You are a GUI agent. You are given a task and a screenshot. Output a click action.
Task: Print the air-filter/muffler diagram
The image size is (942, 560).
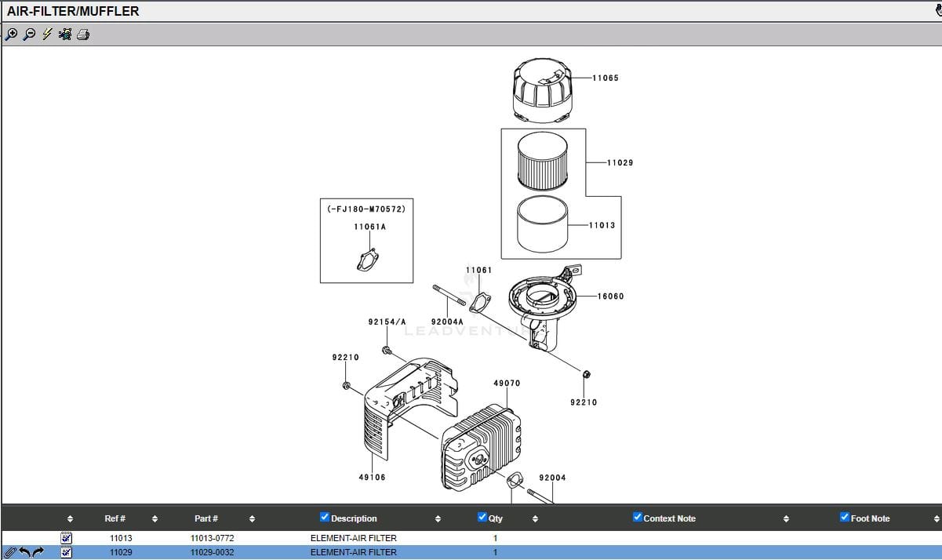click(x=83, y=35)
